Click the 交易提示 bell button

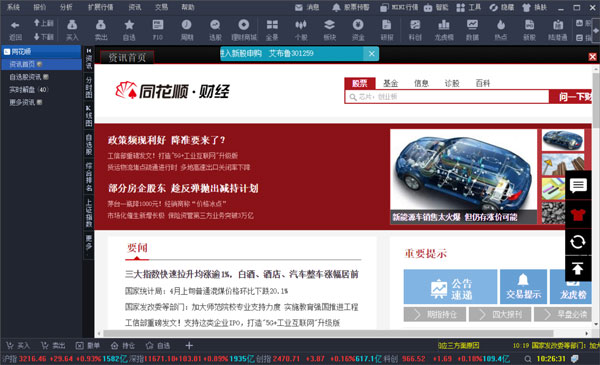click(523, 287)
